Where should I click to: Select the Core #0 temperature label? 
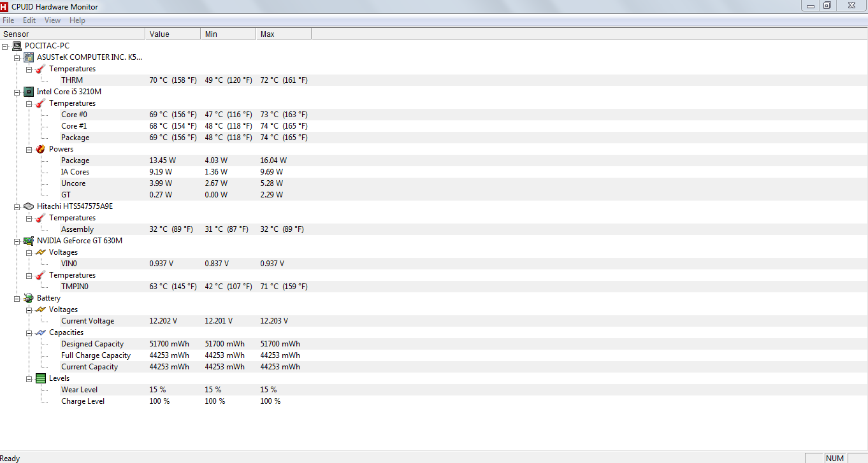[x=74, y=115]
